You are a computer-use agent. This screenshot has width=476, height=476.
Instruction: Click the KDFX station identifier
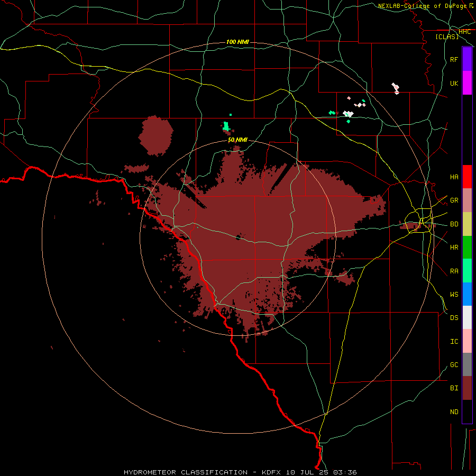(272, 472)
